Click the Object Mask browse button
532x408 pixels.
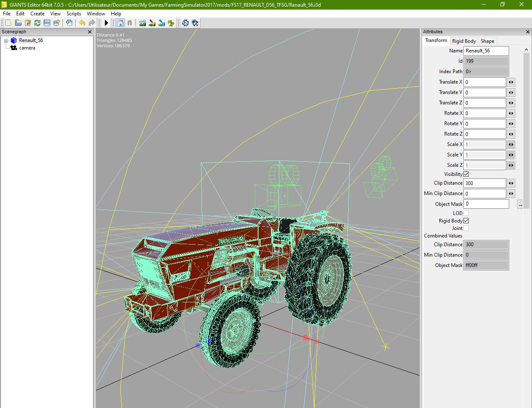coord(520,204)
